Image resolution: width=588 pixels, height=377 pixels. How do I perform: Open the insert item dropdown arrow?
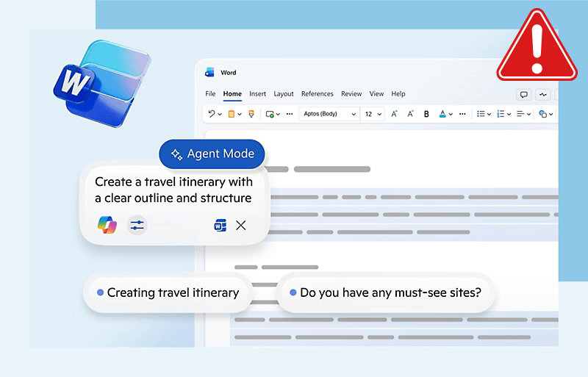pyautogui.click(x=278, y=114)
